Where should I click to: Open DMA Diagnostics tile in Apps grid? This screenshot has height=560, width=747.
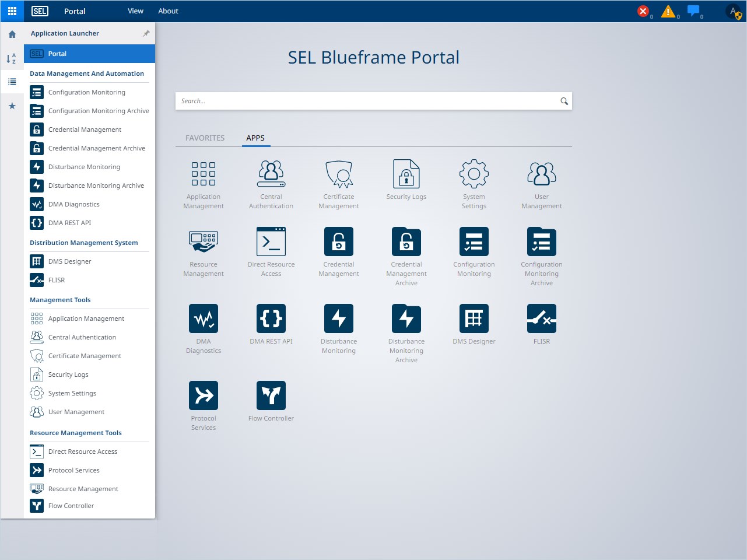tap(204, 329)
